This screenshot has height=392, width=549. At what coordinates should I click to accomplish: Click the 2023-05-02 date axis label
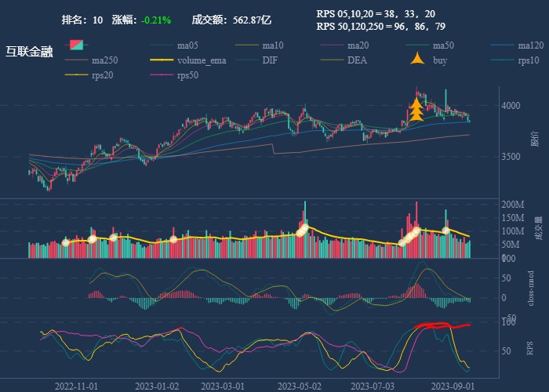tap(300, 386)
